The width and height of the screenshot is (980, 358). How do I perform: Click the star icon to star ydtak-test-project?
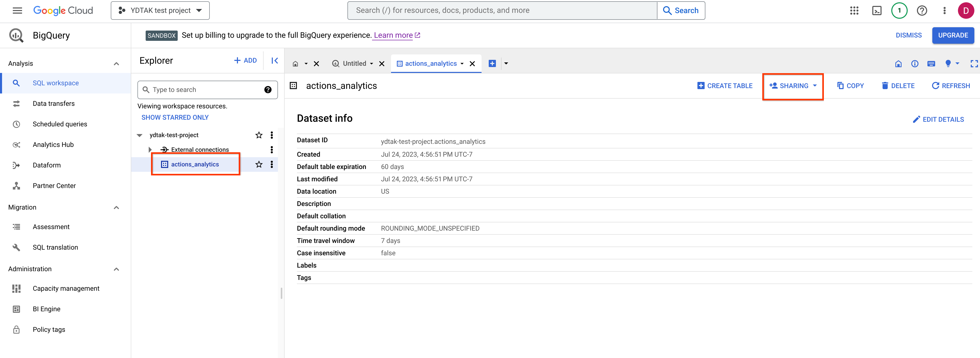coord(258,135)
